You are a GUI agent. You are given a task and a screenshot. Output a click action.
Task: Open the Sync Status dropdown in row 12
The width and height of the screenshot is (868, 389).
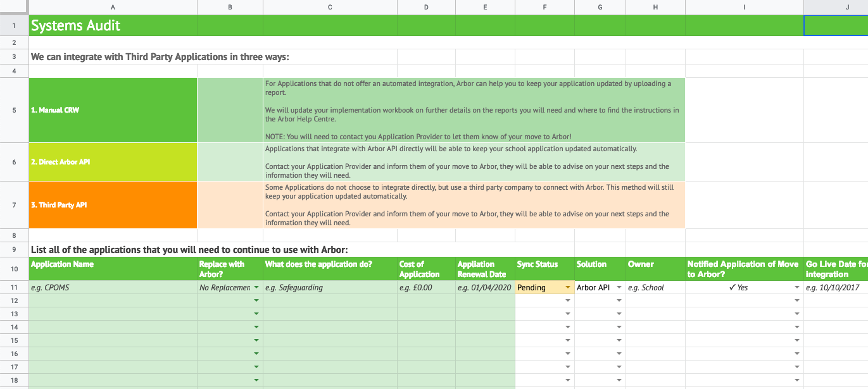coord(568,300)
